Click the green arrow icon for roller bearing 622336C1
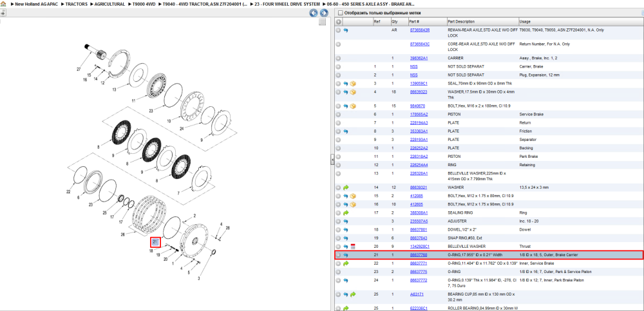Viewport: 644px width, 311px height. point(346,308)
